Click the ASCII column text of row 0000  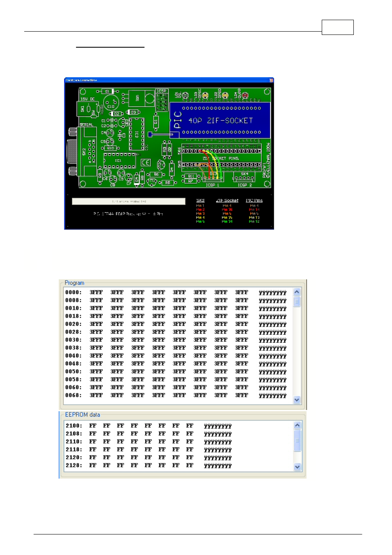[272, 293]
